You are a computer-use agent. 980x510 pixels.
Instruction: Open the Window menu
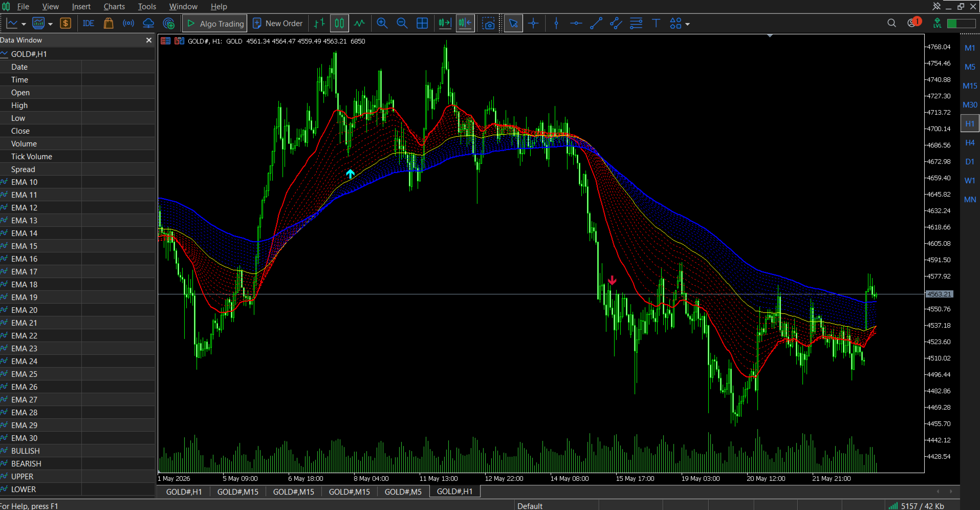[183, 7]
